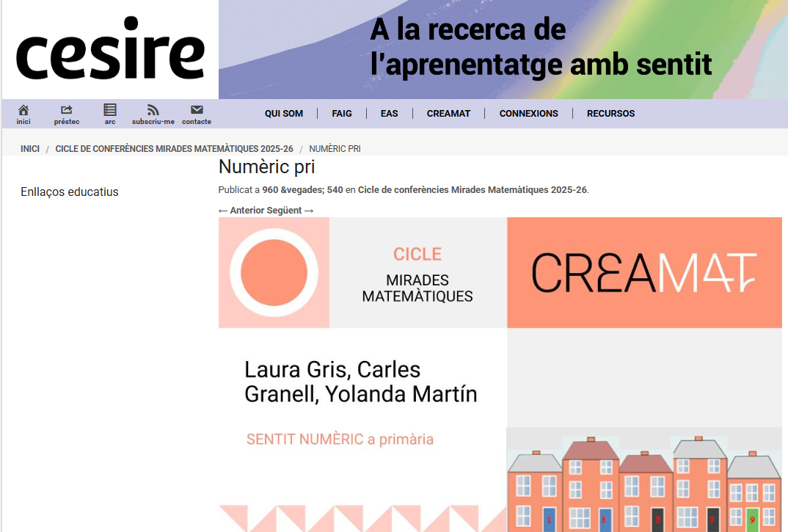The height and width of the screenshot is (532, 788).
Task: Click the INICI breadcrumb link
Action: [x=30, y=149]
